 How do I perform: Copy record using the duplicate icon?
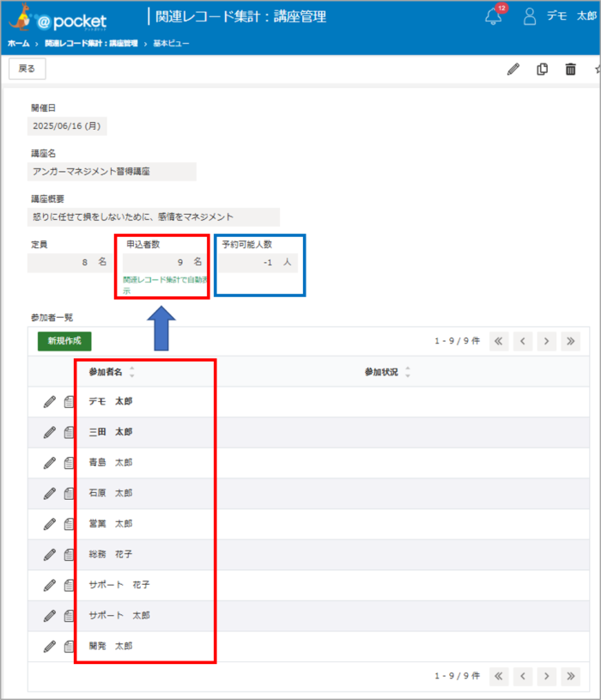(542, 70)
